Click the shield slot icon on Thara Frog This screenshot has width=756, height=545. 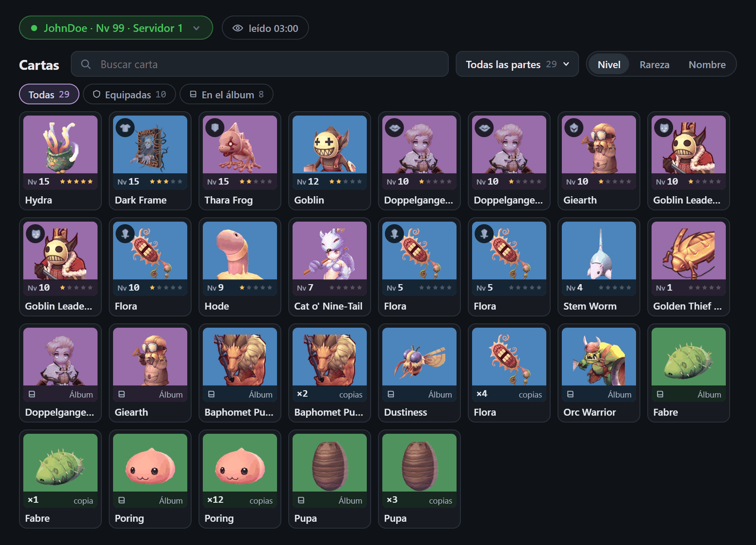(215, 128)
